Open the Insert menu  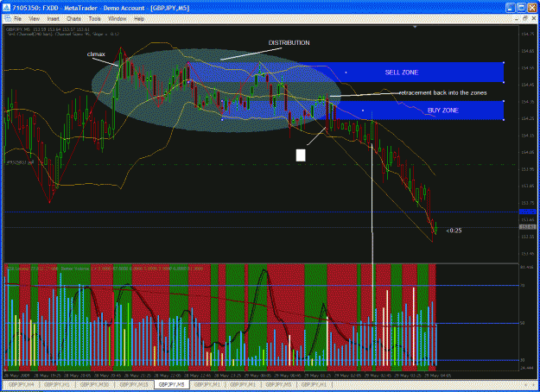pyautogui.click(x=53, y=19)
